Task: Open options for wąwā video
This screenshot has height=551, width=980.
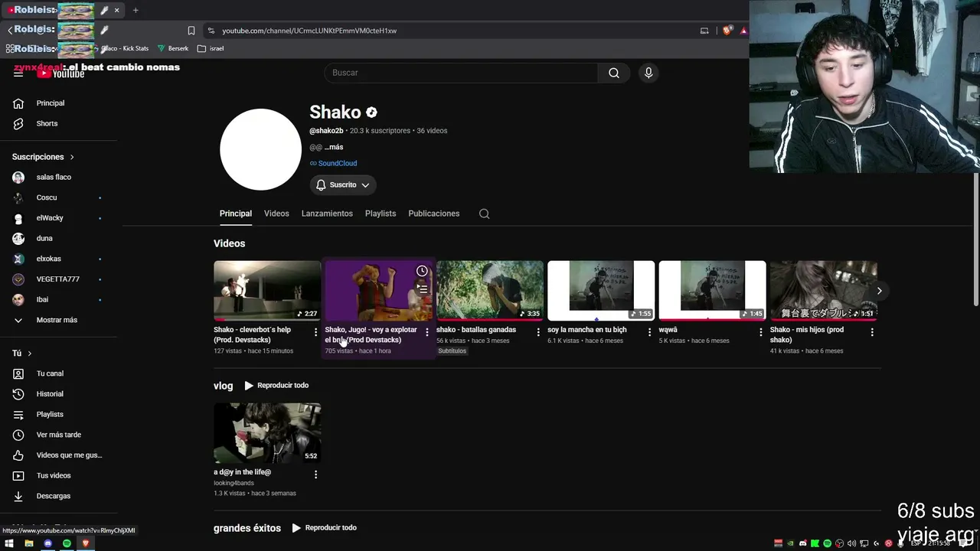Action: (760, 332)
